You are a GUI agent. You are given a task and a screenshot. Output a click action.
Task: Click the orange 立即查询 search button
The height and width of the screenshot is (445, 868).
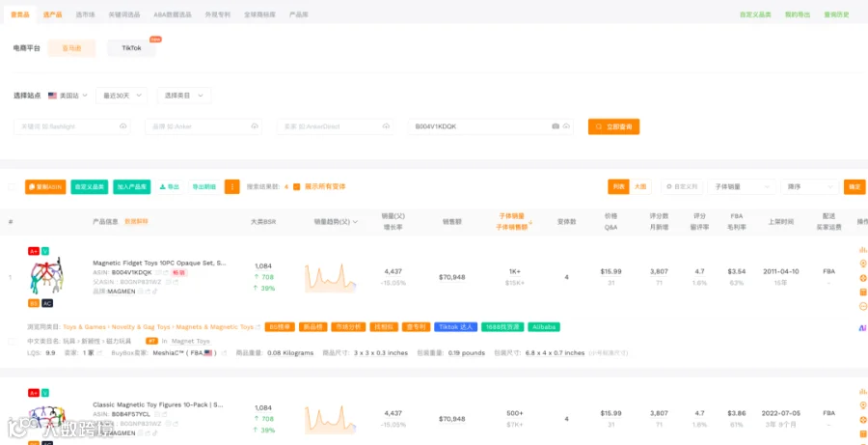coord(614,126)
